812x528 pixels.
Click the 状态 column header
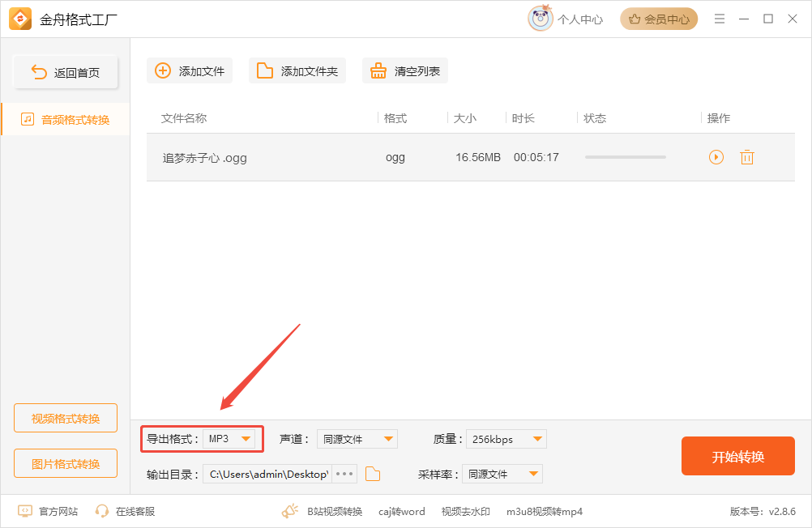coord(595,118)
